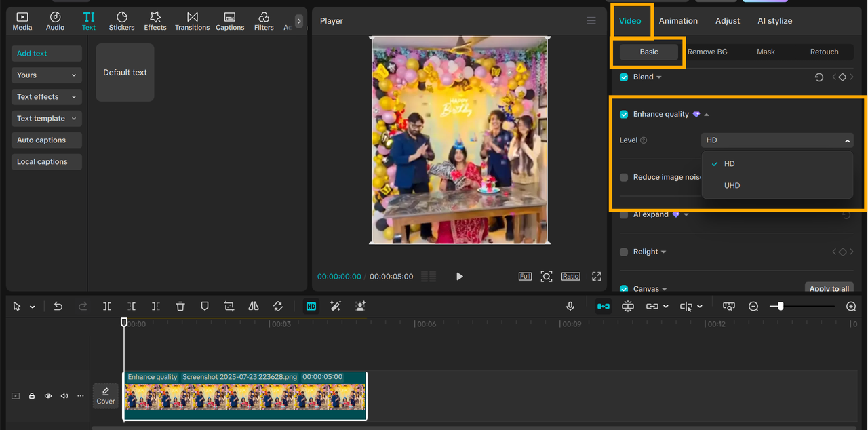Image resolution: width=868 pixels, height=430 pixels.
Task: Click the zoom out timeline magnifier icon
Action: coord(753,307)
